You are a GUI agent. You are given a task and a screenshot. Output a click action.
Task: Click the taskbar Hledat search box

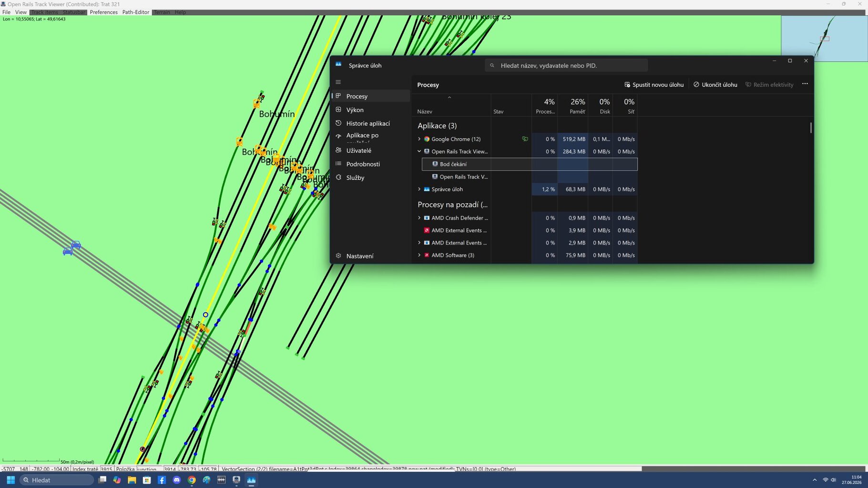[57, 480]
